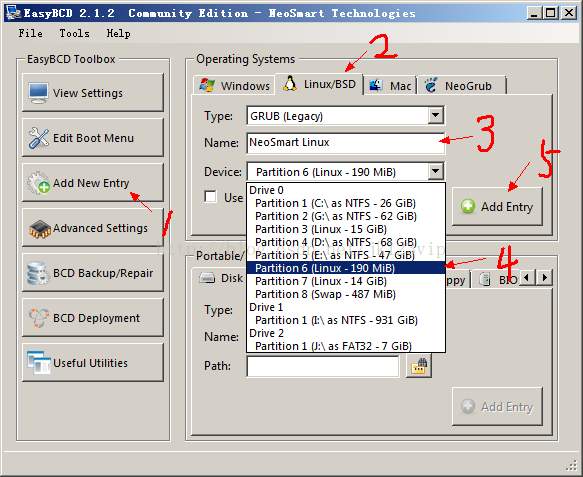Open the Type GRUB (Legacy) dropdown
The width and height of the screenshot is (583, 477).
[x=435, y=115]
